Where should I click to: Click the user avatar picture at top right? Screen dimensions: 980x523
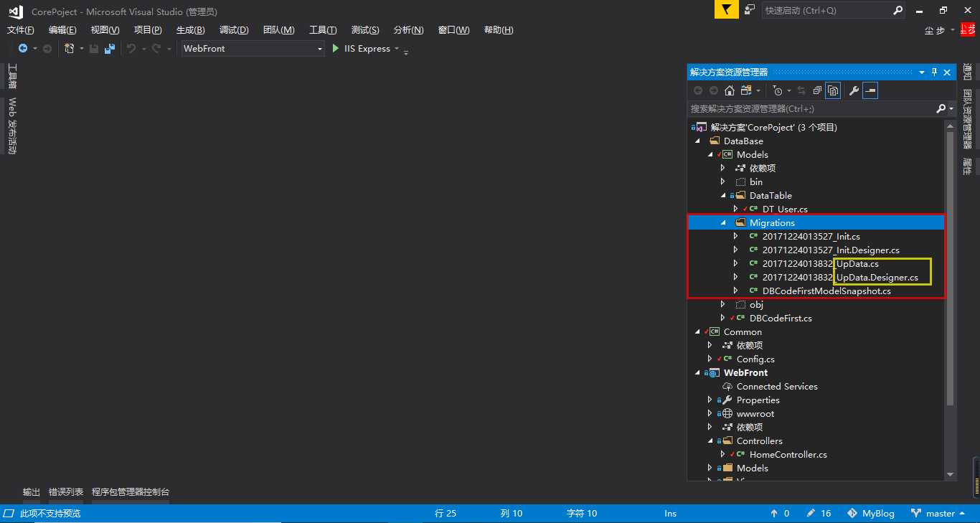pos(968,29)
